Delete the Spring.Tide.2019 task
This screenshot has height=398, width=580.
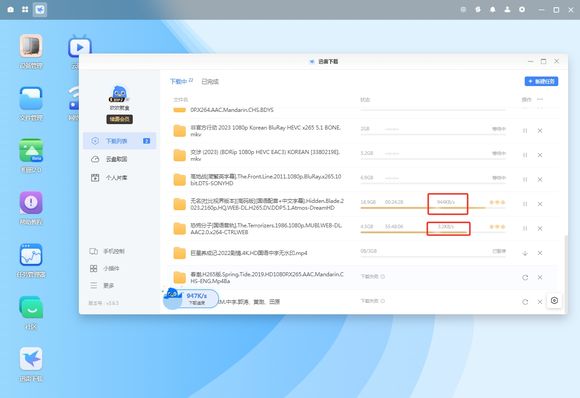(540, 277)
